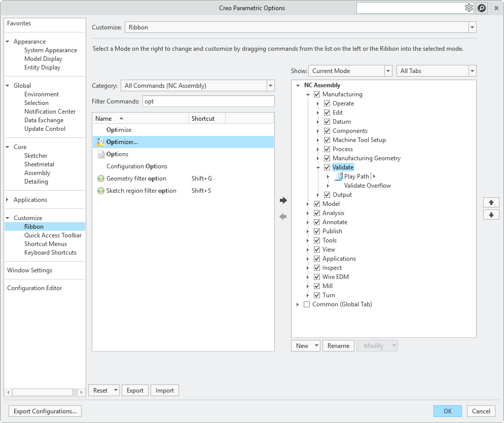Expand the Applications section in sidebar
Screen dimensions: 504x423
[8, 200]
